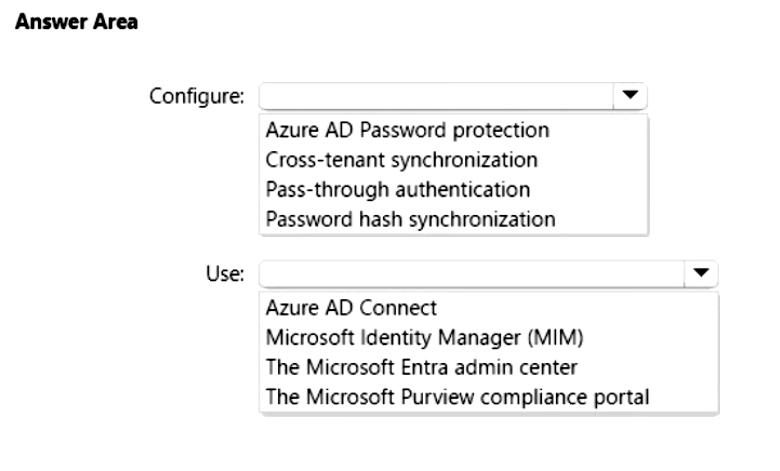The width and height of the screenshot is (780, 471).
Task: Click the word "Cross-tenant" in the list
Action: coord(316,160)
